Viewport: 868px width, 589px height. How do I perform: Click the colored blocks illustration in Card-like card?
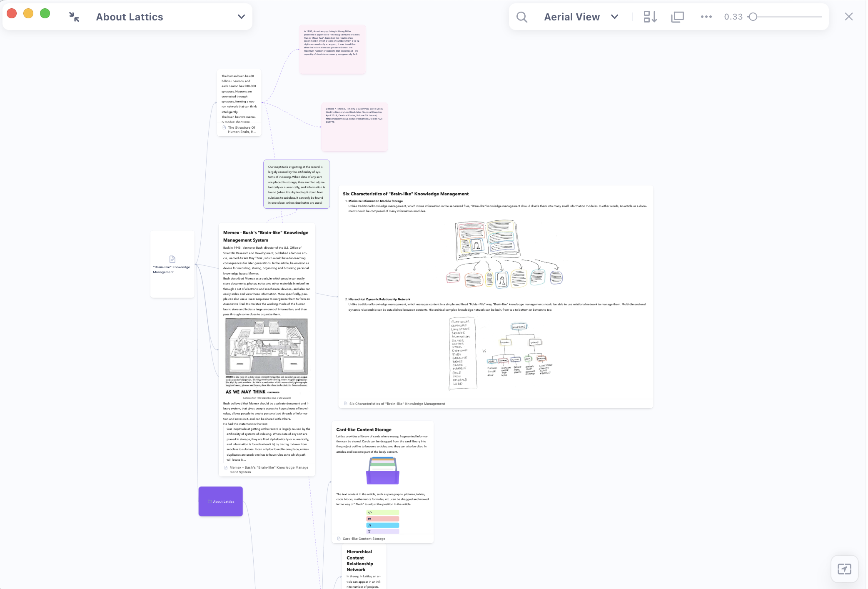point(382,522)
